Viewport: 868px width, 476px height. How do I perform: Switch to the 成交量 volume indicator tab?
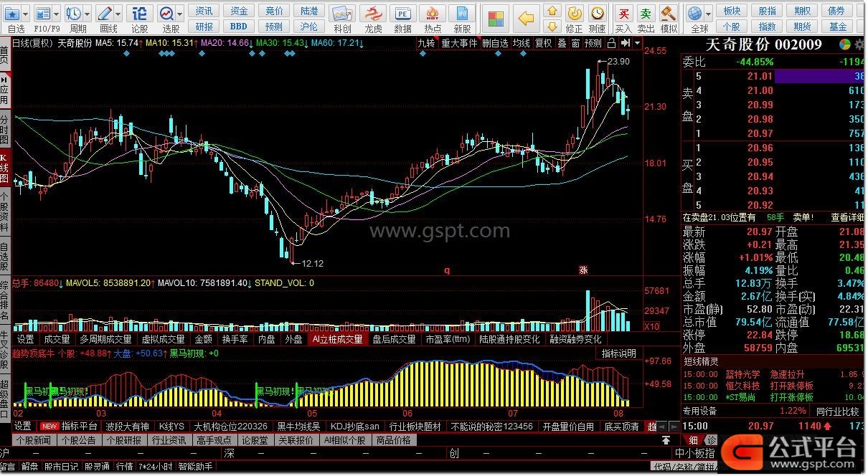(57, 339)
